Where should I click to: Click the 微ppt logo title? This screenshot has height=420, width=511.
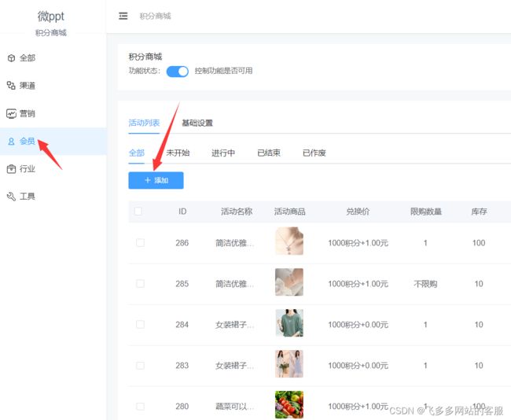click(51, 16)
